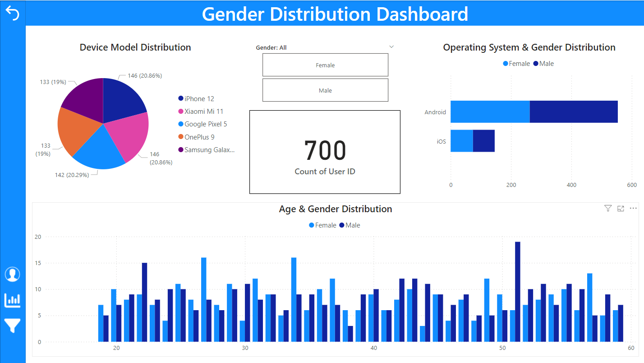This screenshot has width=644, height=363.
Task: Click Female legend in Operating System chart
Action: pyautogui.click(x=516, y=64)
